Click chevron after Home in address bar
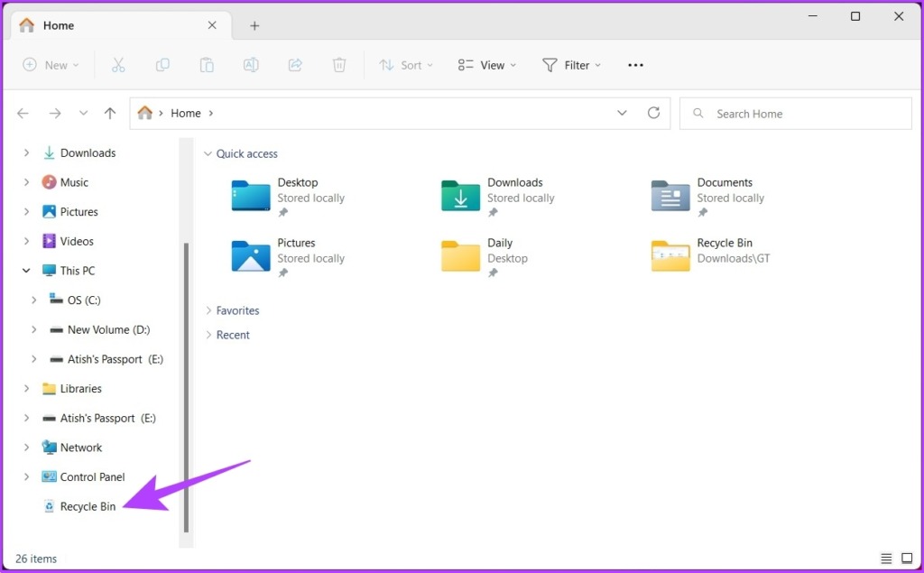 [211, 113]
